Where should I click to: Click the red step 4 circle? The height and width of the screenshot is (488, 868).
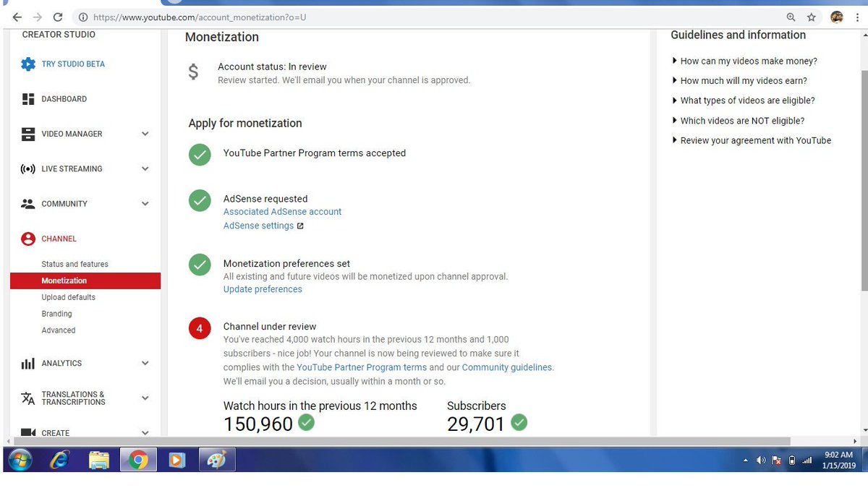pyautogui.click(x=200, y=328)
